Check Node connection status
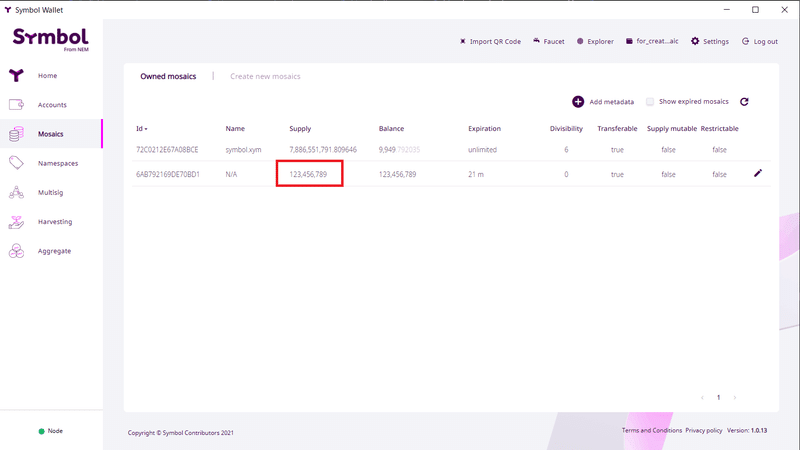Image resolution: width=800 pixels, height=450 pixels. coord(51,431)
